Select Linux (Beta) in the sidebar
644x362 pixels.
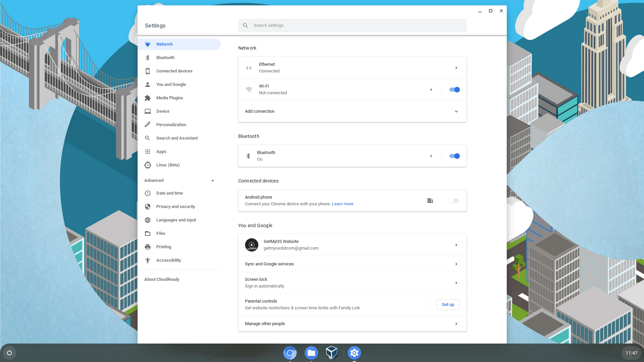[x=179, y=165]
